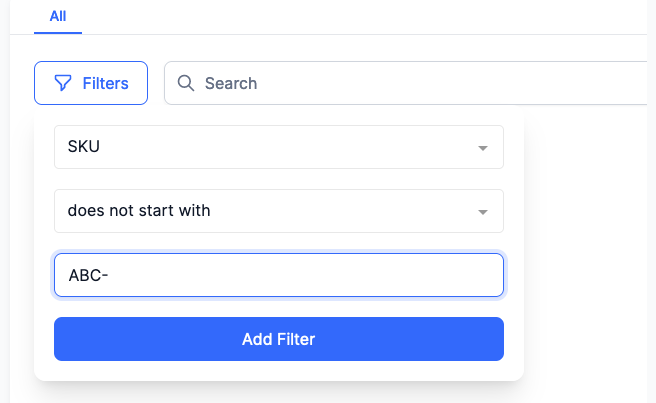Open the SKU field selector dropdown
This screenshot has height=403, width=656.
coord(279,147)
